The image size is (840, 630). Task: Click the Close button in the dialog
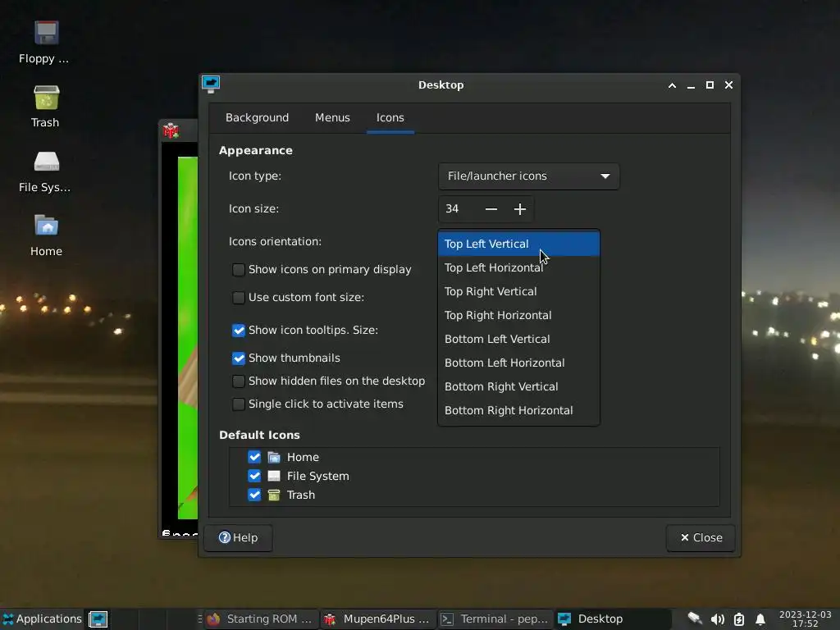pyautogui.click(x=701, y=537)
